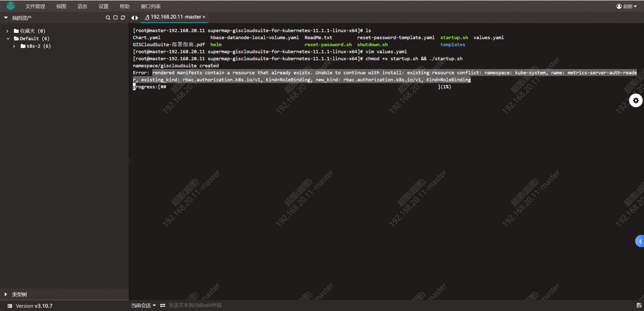
Task: Click the templates directory name in terminal
Action: click(453, 45)
